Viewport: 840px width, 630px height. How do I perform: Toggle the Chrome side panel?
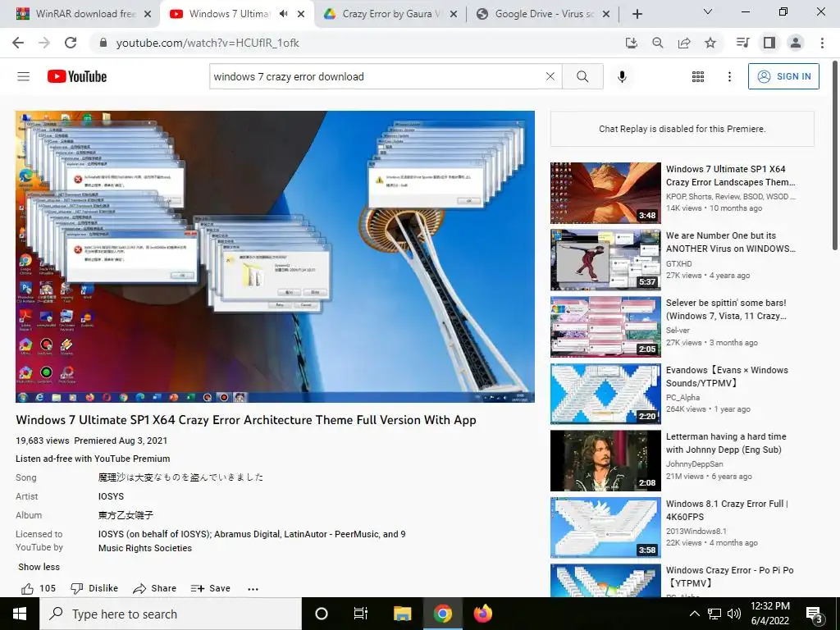point(769,43)
